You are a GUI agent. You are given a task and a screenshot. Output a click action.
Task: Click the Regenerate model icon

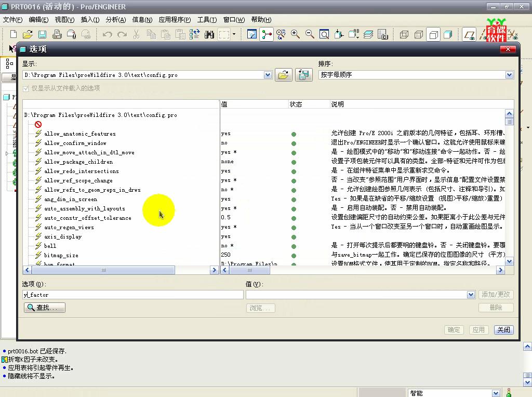195,34
